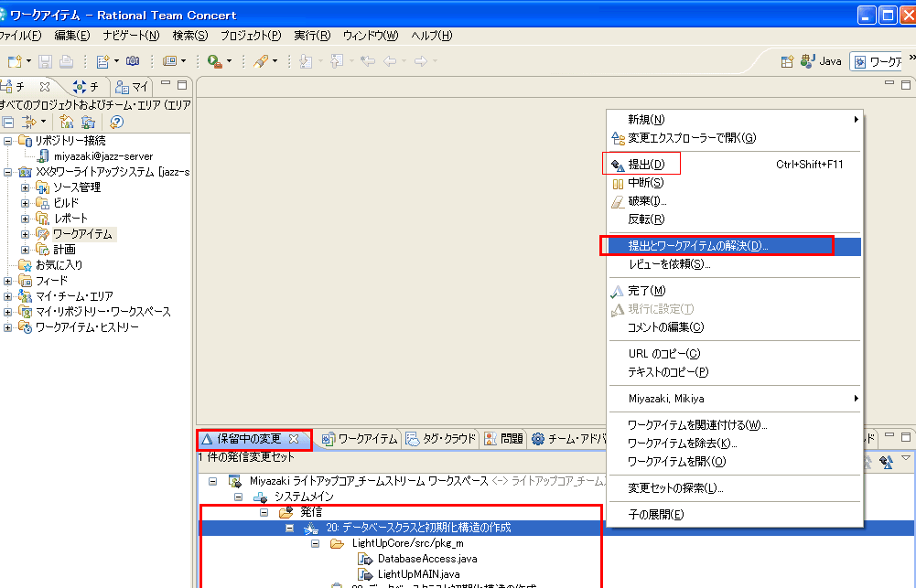Select change set 20: データベースクラスと初期化構造の作成
This screenshot has width=916, height=588.
[418, 528]
